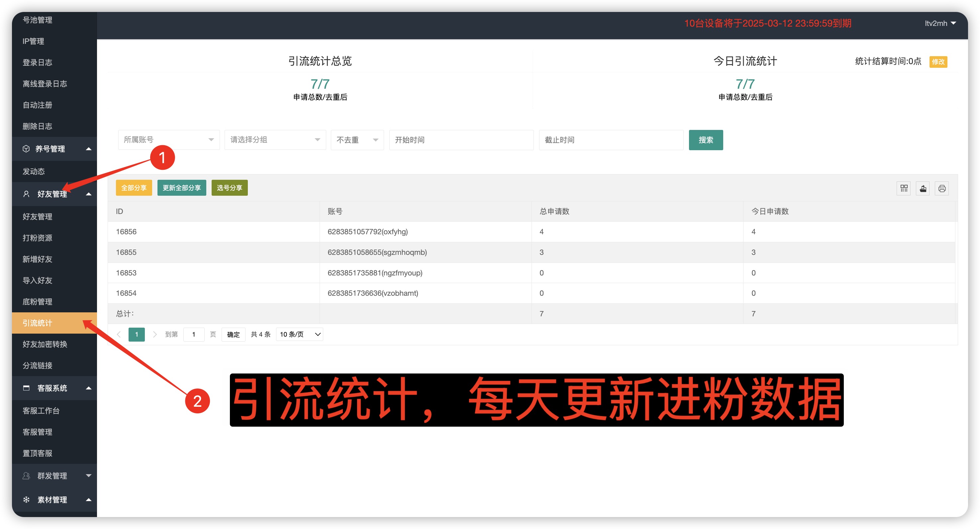Select 好友加密转换 menu item
The image size is (980, 529).
click(45, 344)
